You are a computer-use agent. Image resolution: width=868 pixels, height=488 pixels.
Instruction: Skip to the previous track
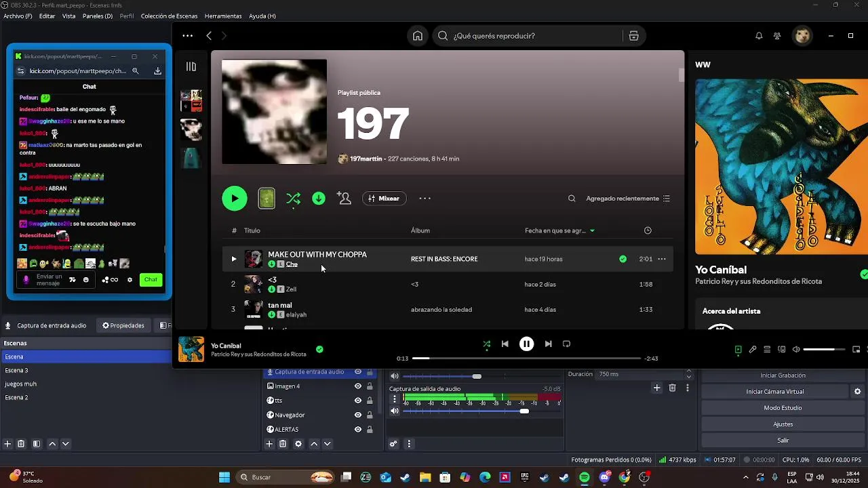pos(505,344)
